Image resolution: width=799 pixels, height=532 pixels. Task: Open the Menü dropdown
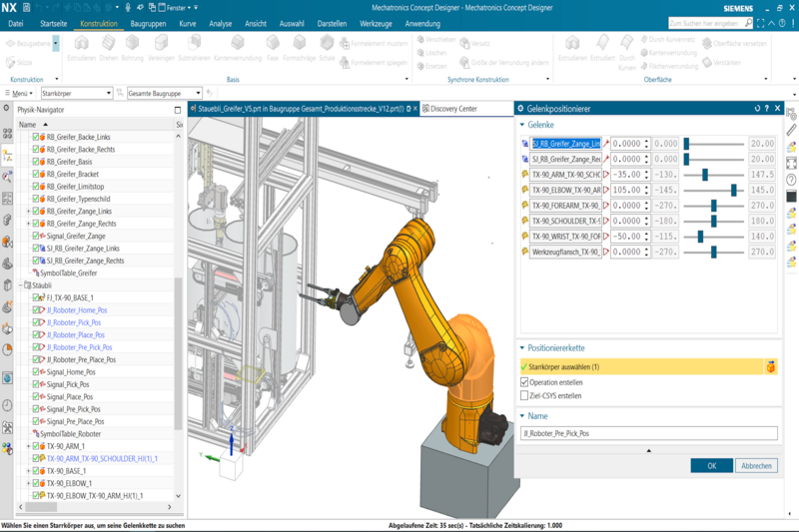tap(19, 93)
